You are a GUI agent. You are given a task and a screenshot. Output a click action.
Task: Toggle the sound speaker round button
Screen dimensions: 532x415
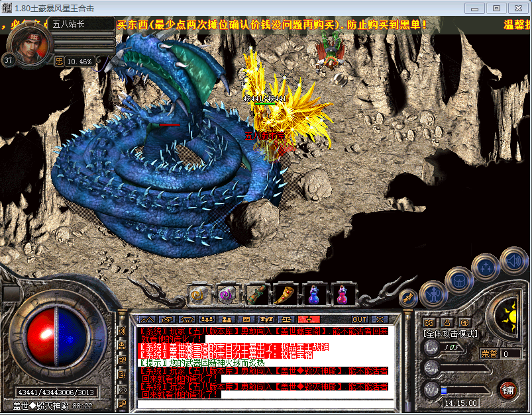click(x=514, y=261)
